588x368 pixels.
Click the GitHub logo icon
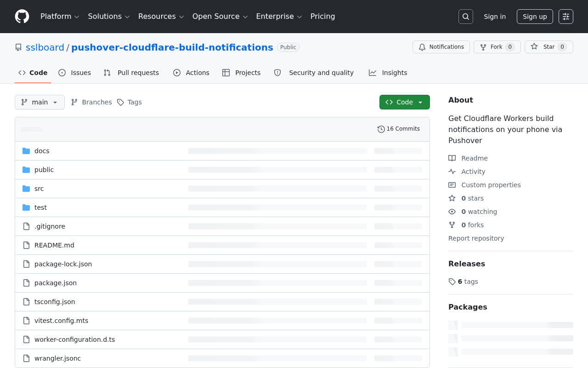click(22, 17)
